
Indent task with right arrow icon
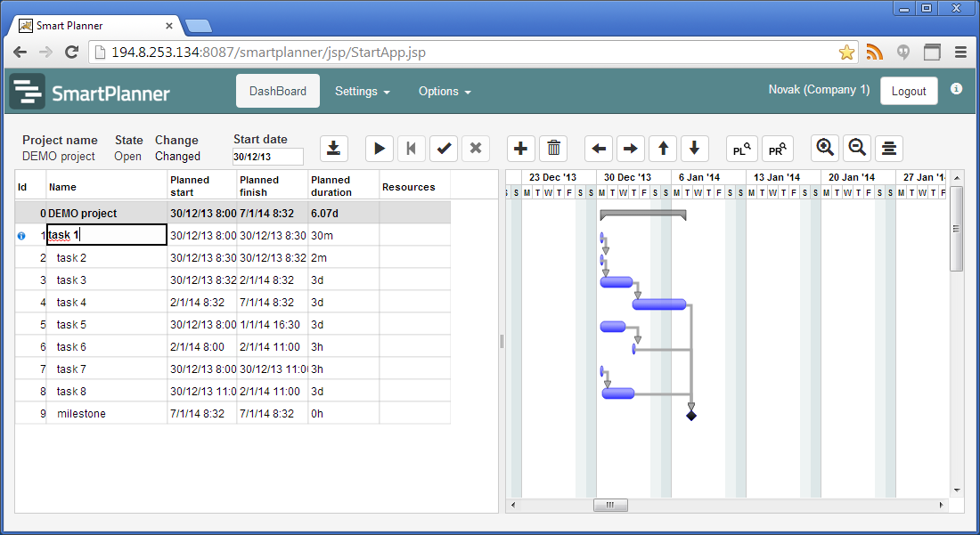tap(631, 149)
